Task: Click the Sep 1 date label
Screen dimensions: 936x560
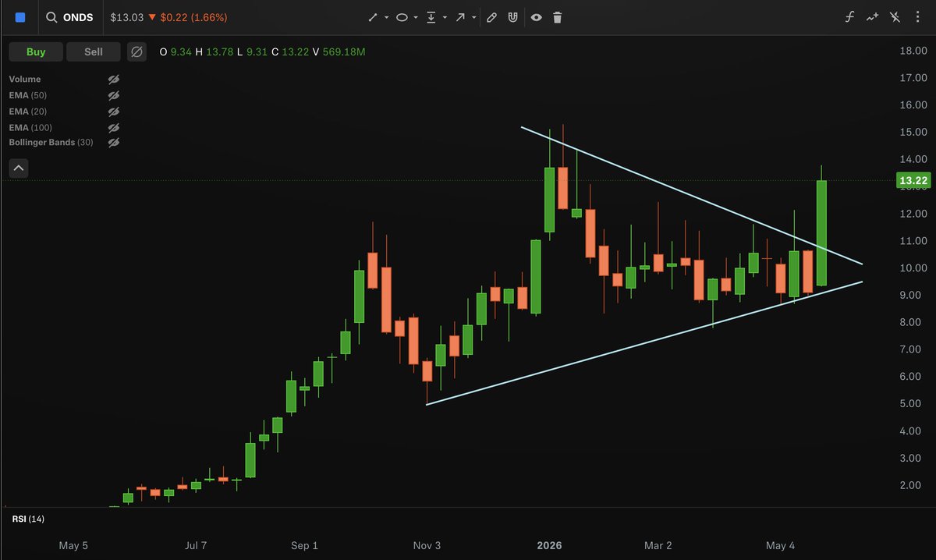Action: point(304,545)
